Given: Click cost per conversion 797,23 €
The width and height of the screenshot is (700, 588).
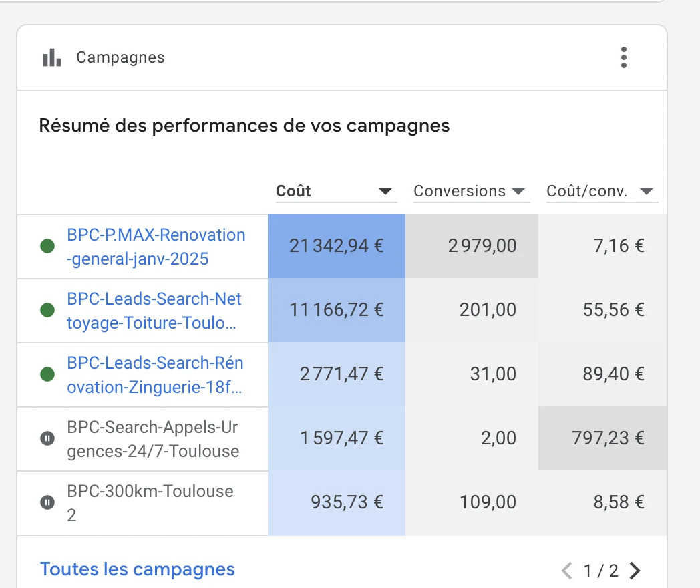Looking at the screenshot, I should click(x=608, y=438).
